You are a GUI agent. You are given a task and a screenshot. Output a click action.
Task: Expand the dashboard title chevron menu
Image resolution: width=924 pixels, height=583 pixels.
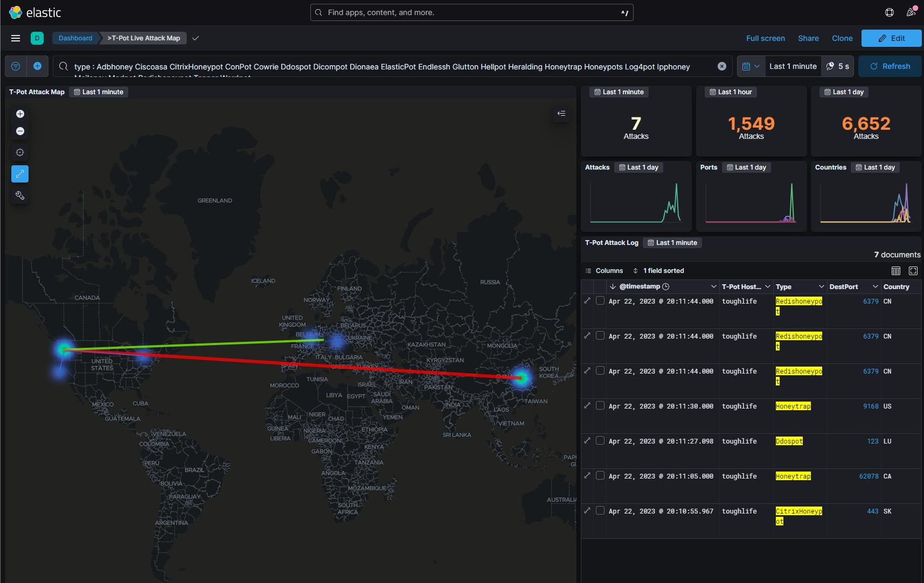(196, 38)
